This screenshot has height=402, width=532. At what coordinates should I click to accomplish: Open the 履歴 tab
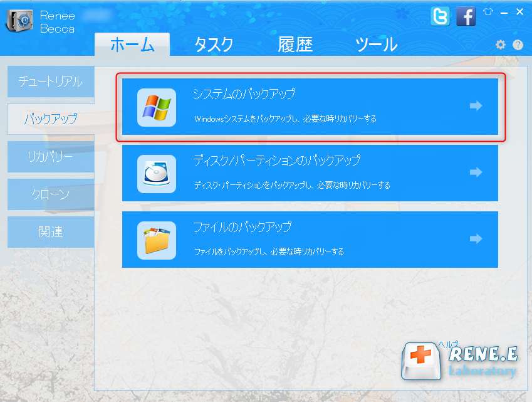tap(295, 45)
